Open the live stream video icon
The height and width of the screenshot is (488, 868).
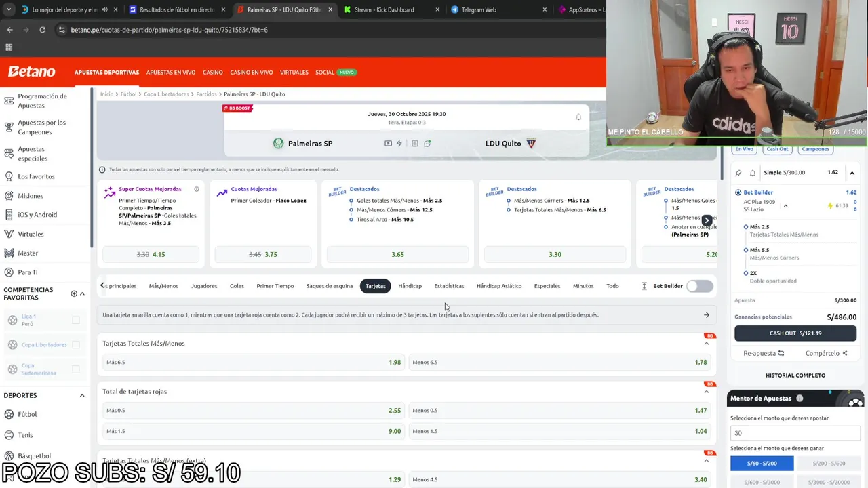pos(388,144)
